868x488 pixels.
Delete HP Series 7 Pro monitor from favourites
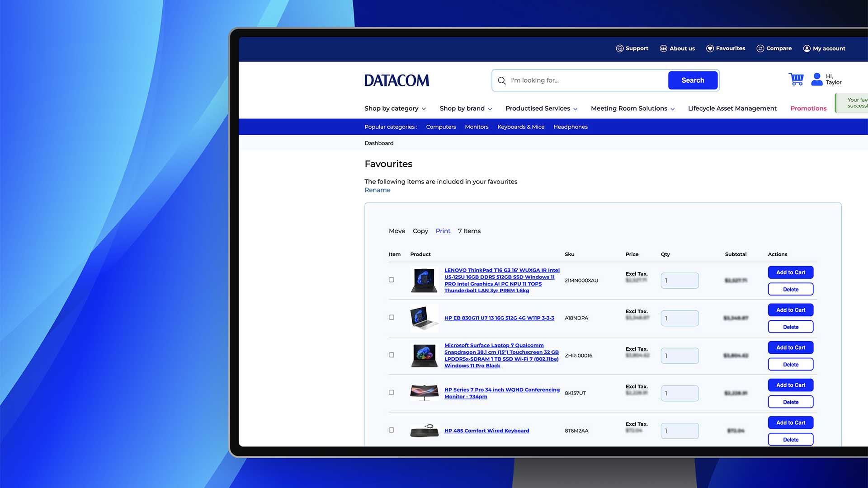(x=791, y=402)
